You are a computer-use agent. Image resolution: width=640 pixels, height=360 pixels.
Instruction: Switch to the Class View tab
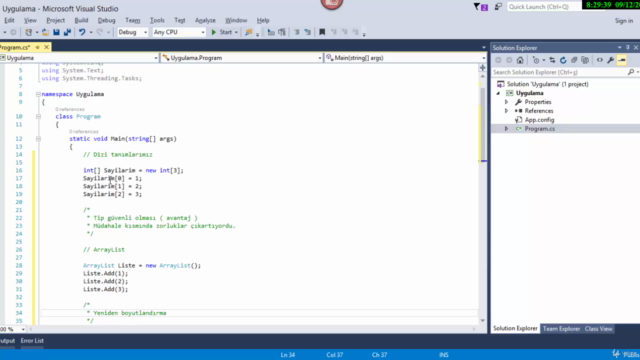pyautogui.click(x=598, y=329)
